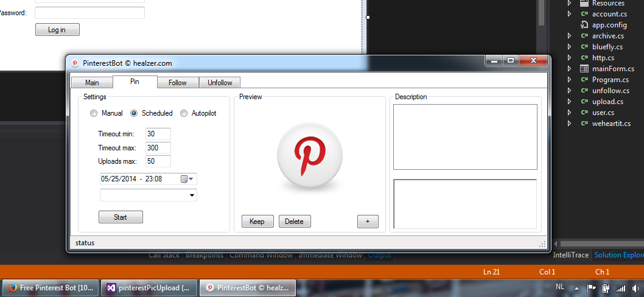Click the Program.cs C# file icon
Image resolution: width=644 pixels, height=297 pixels.
click(x=584, y=80)
